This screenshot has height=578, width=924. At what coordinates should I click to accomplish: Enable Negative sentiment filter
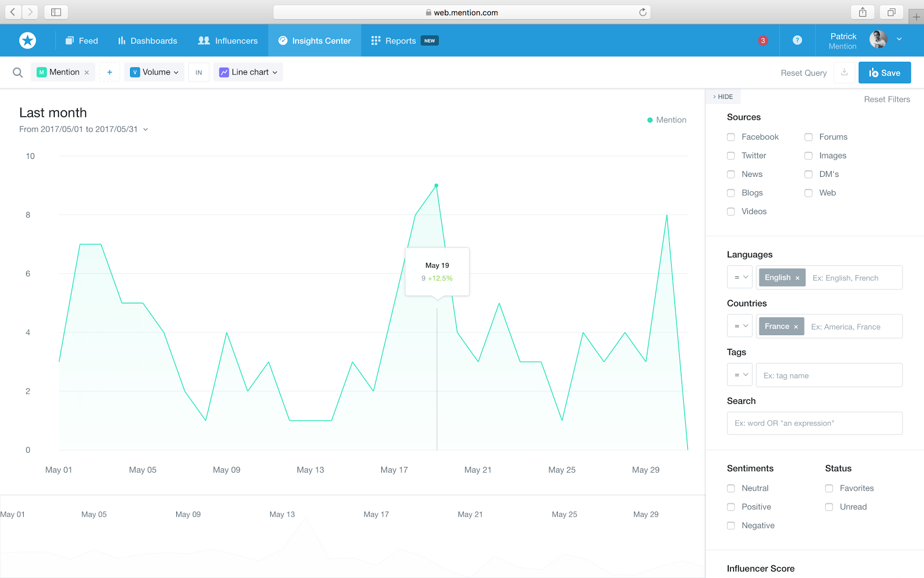pos(731,525)
